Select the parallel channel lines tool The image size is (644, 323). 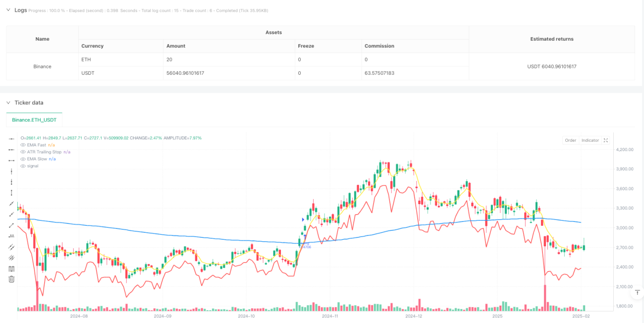click(11, 247)
